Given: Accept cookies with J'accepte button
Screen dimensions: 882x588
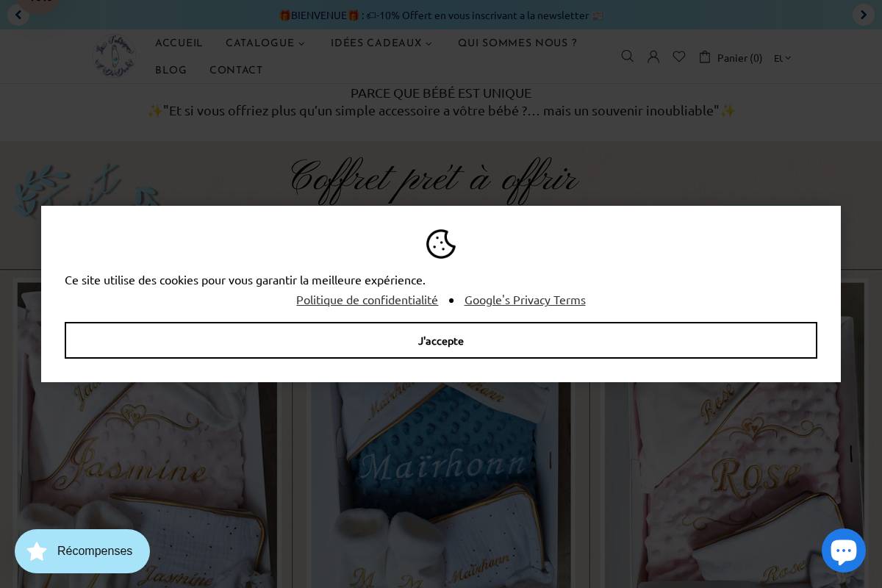Looking at the screenshot, I should [441, 340].
